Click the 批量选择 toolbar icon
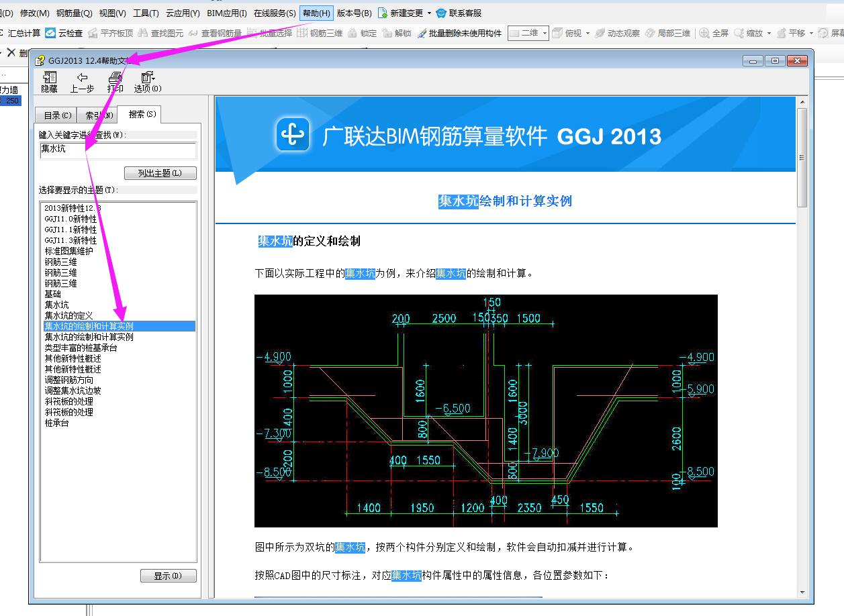This screenshot has height=616, width=844. (252, 33)
